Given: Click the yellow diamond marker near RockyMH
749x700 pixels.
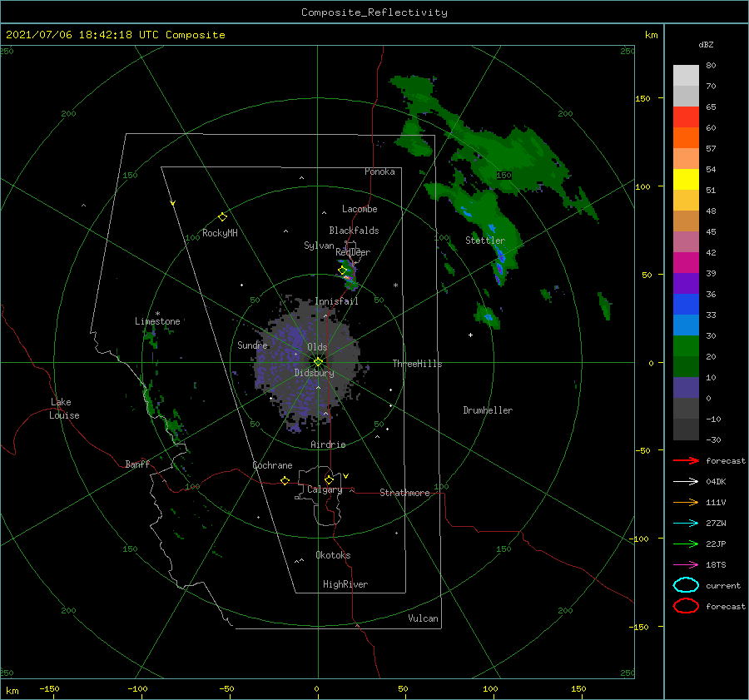Looking at the screenshot, I should (222, 217).
